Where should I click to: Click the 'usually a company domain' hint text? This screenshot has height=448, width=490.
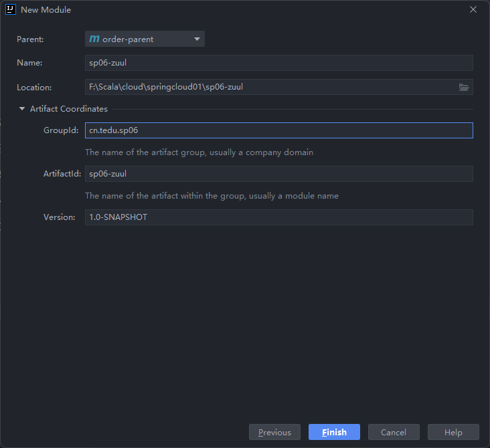pyautogui.click(x=261, y=152)
